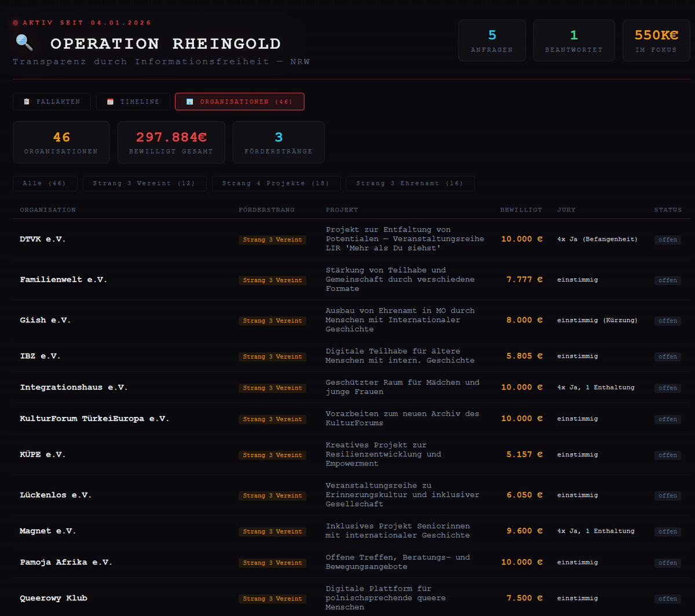
Task: Select the Organisationen (46) tab
Action: (x=240, y=101)
